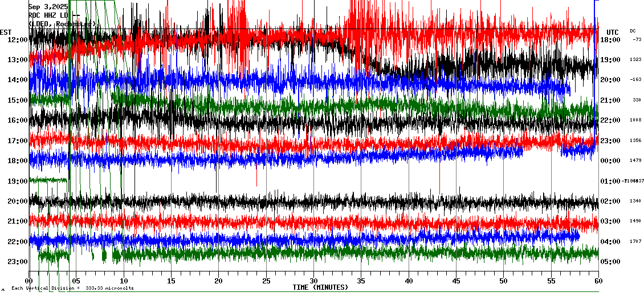Click the DC value 1323
Image resolution: width=644 pixels, height=296 pixels.
(635, 60)
